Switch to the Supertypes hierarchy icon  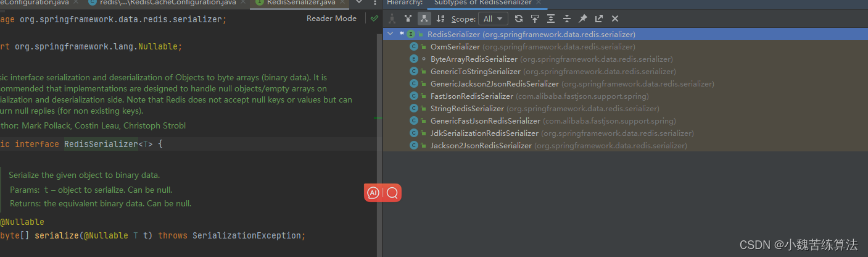pyautogui.click(x=408, y=19)
